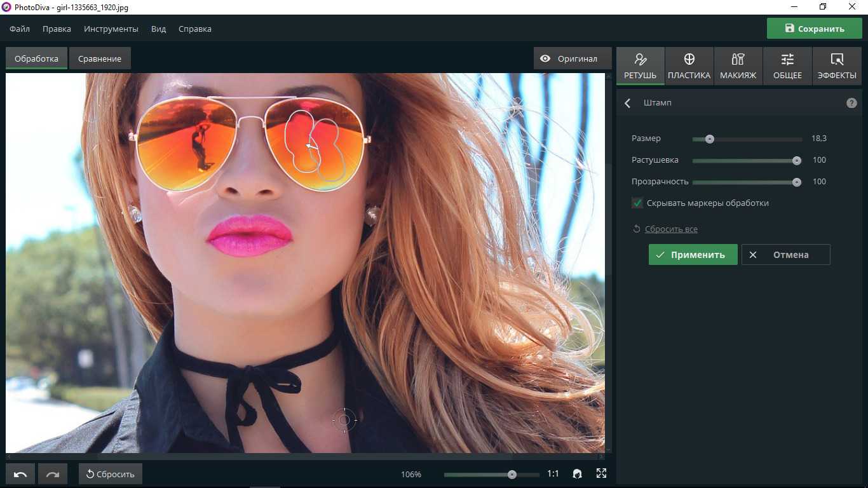Open the Штамп help question icon
The image size is (868, 488).
coord(851,103)
